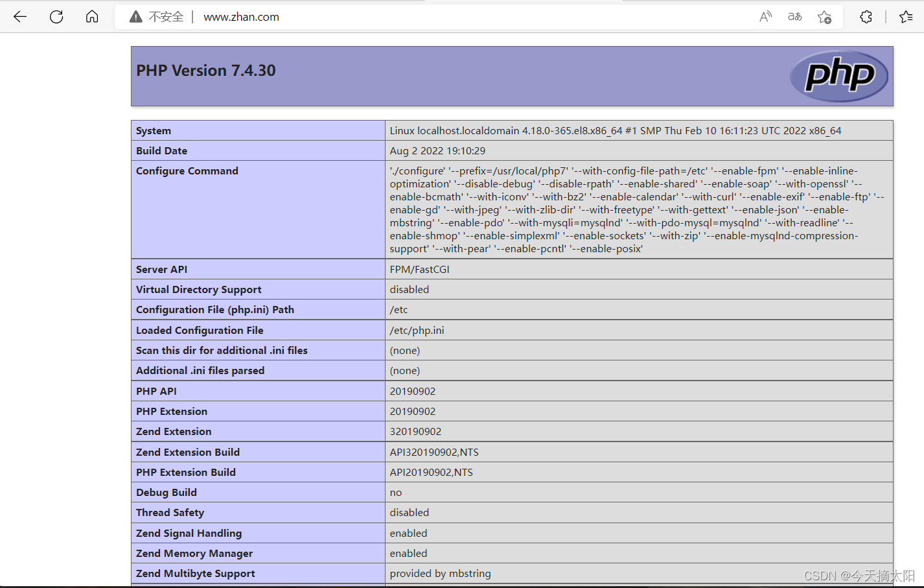Select the API20190902,NTS value
The image size is (924, 588).
point(432,472)
